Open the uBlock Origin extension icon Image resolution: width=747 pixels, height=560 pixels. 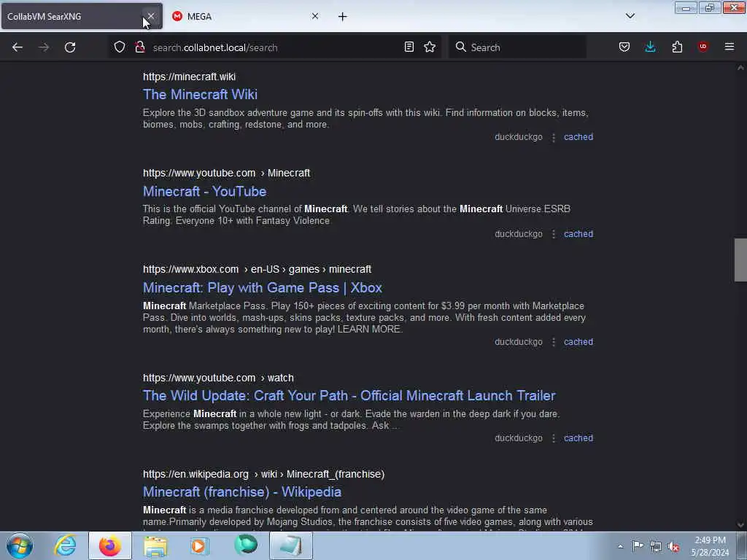[703, 47]
